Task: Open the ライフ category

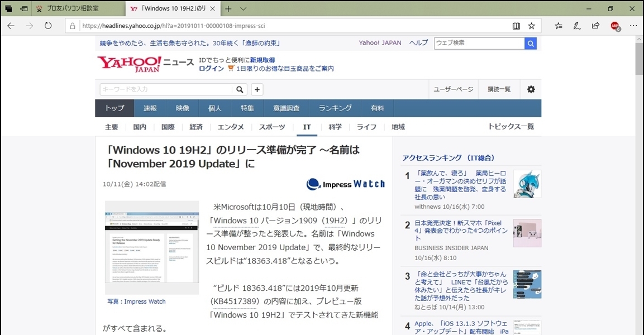Action: tap(367, 127)
